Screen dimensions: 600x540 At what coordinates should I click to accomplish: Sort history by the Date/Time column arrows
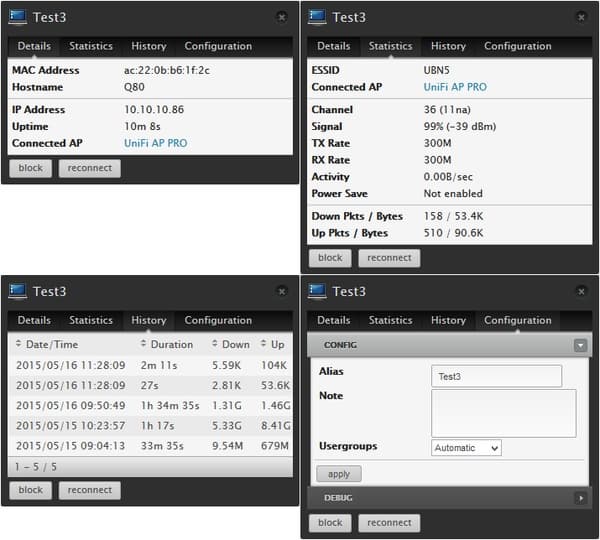click(18, 344)
